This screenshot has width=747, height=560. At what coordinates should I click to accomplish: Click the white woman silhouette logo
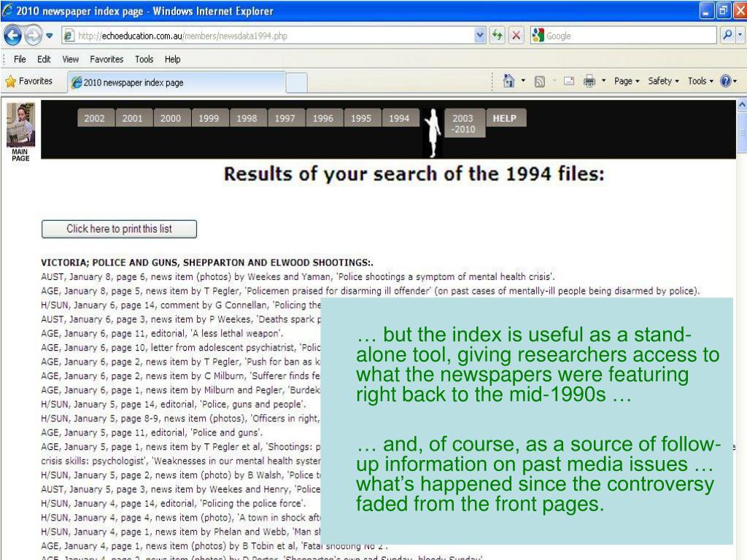(x=433, y=133)
